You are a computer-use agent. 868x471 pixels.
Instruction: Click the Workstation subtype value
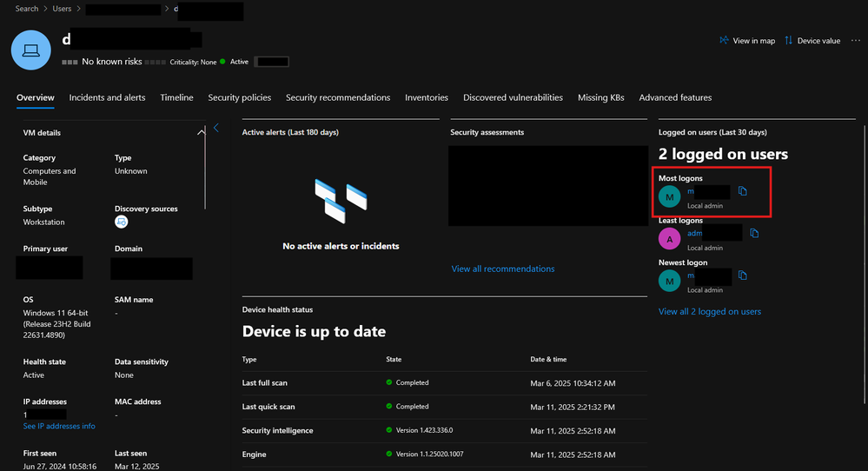tap(43, 222)
